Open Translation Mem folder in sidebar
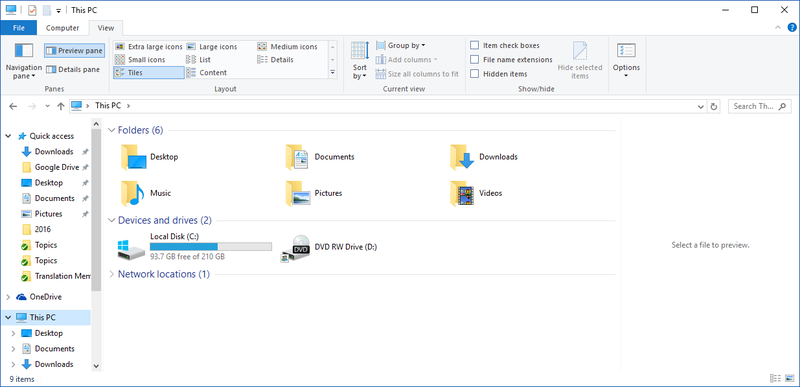This screenshot has height=387, width=800. pyautogui.click(x=56, y=276)
